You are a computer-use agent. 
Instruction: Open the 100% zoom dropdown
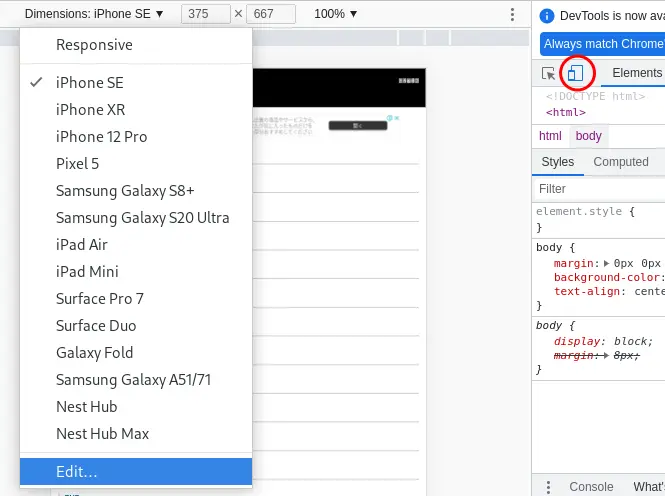click(335, 14)
